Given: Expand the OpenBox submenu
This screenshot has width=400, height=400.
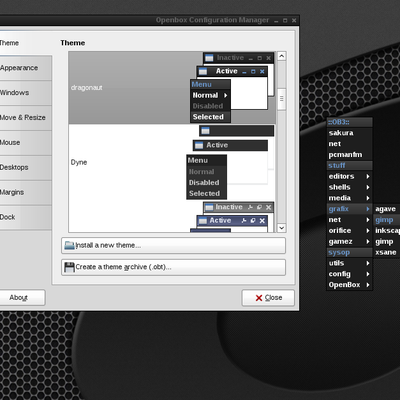Looking at the screenshot, I should point(349,285).
